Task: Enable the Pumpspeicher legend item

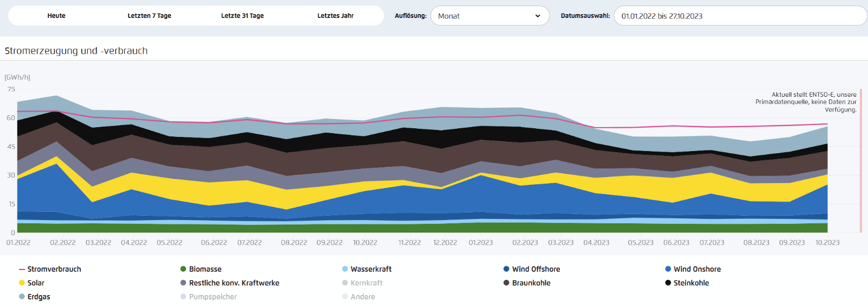Action: click(x=208, y=297)
